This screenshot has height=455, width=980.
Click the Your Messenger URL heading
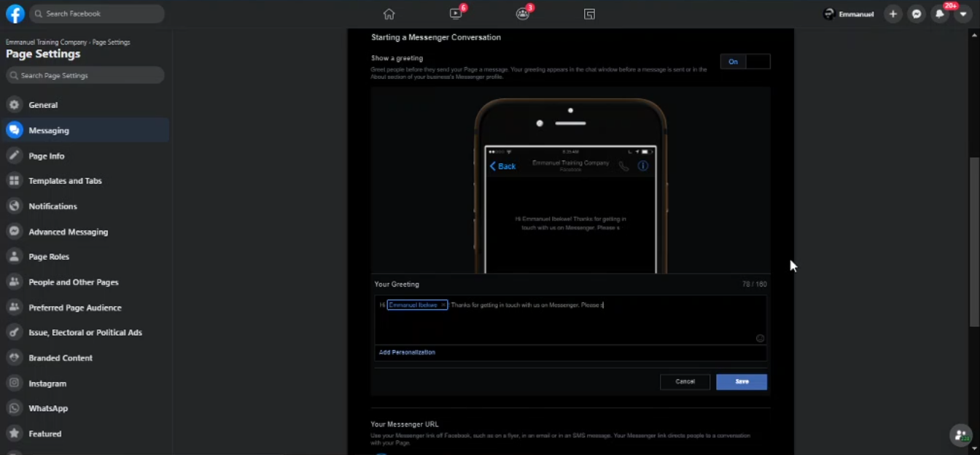point(405,424)
